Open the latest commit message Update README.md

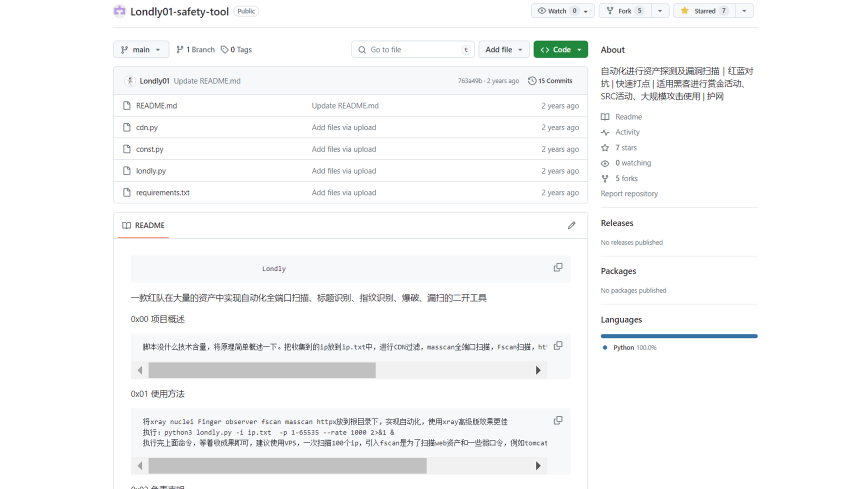click(207, 81)
